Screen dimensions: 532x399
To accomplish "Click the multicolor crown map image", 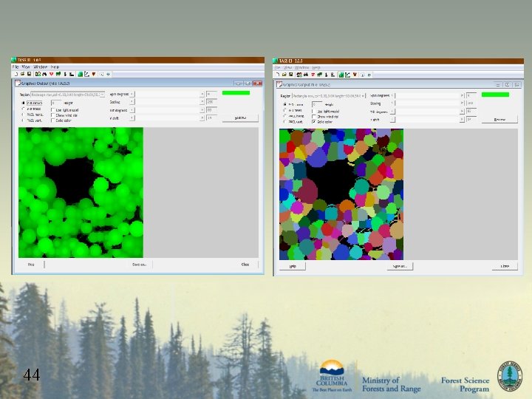I will coord(341,194).
